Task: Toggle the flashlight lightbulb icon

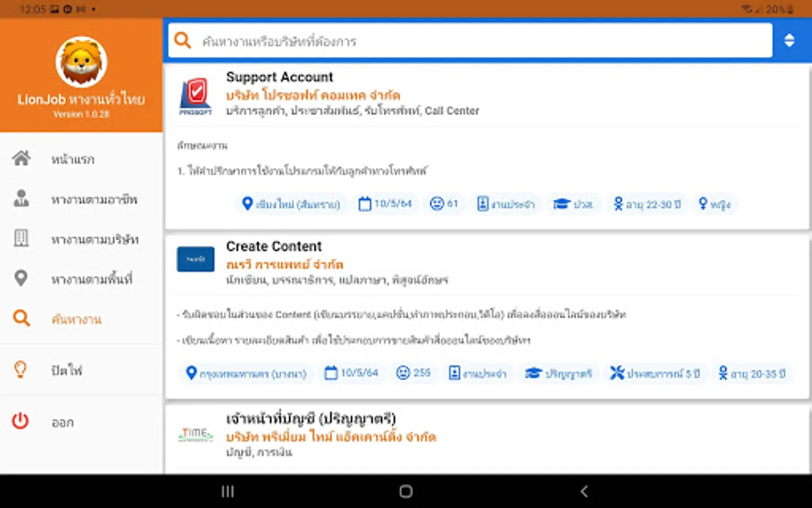Action: pyautogui.click(x=20, y=370)
